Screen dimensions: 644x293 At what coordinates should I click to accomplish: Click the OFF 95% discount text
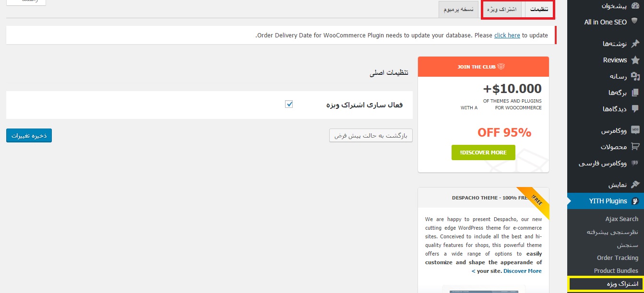pyautogui.click(x=504, y=132)
